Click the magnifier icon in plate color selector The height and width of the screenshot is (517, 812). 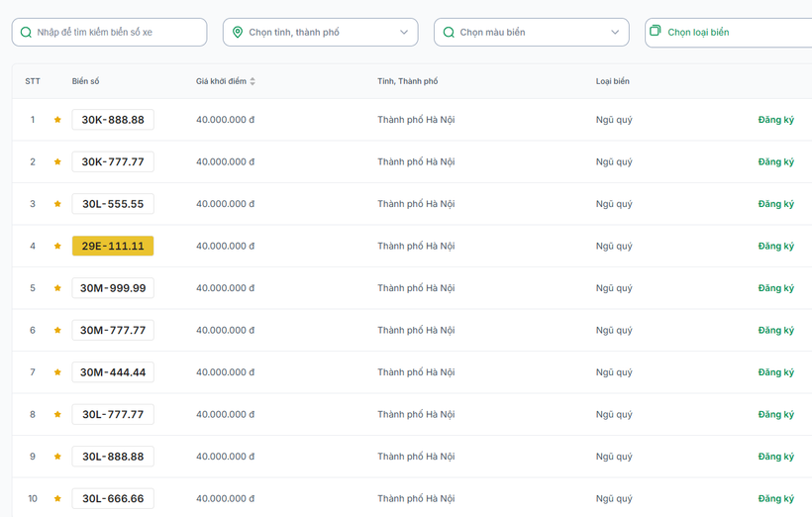(x=449, y=33)
